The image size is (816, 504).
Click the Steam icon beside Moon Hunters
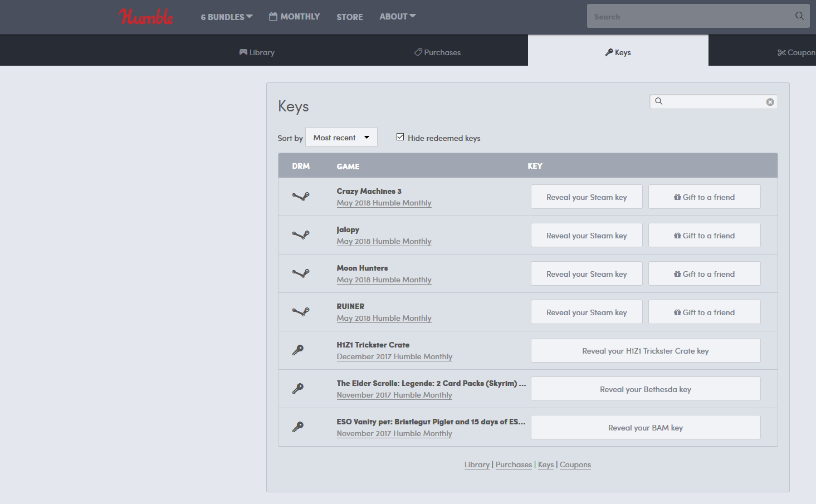[x=301, y=273]
